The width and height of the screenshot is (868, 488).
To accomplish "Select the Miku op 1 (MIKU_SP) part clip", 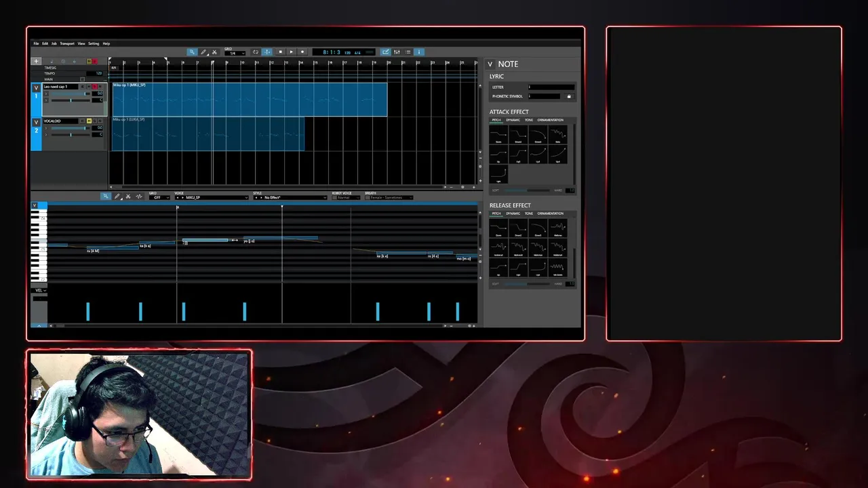I will click(250, 100).
